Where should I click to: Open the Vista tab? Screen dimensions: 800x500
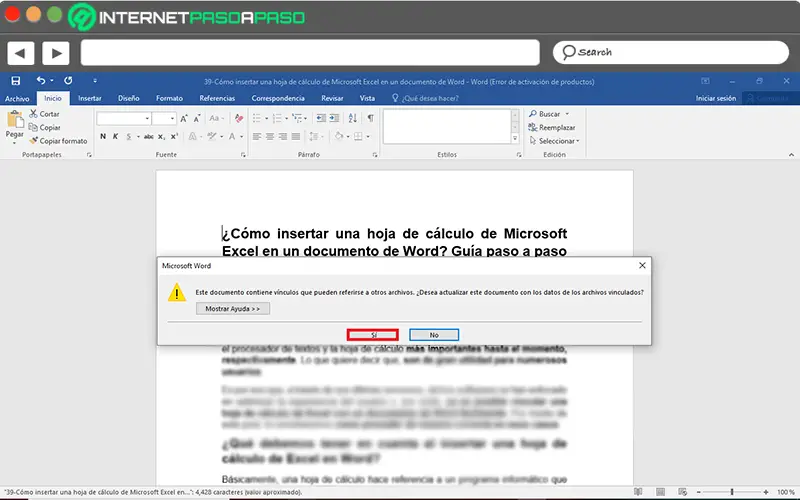[x=367, y=98]
